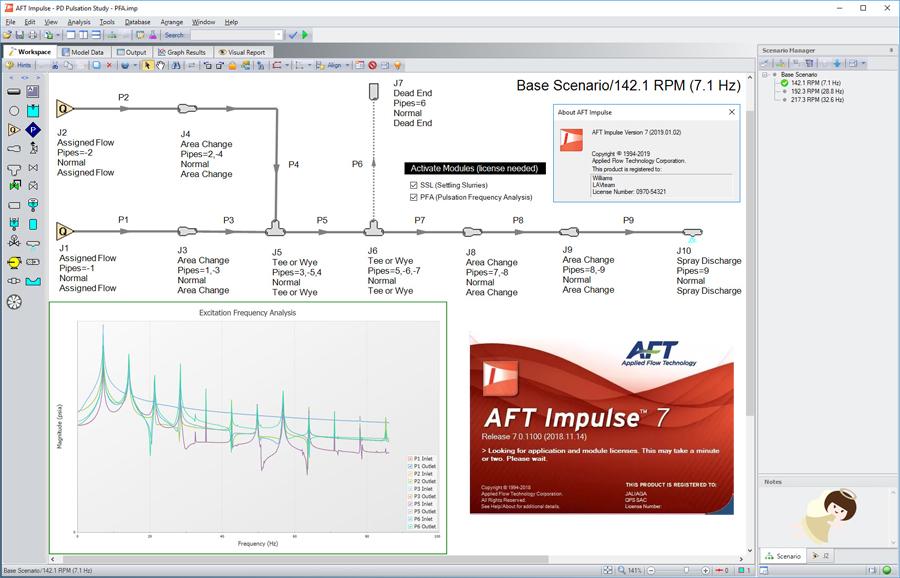Open the dropdown arrow in the Scenario Manager toolbar

(863, 63)
